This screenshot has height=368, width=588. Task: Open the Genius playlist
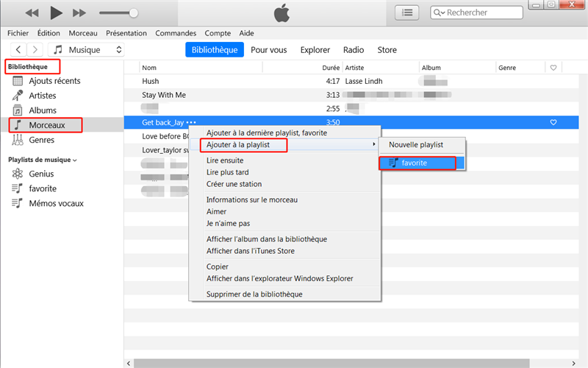[x=41, y=174]
